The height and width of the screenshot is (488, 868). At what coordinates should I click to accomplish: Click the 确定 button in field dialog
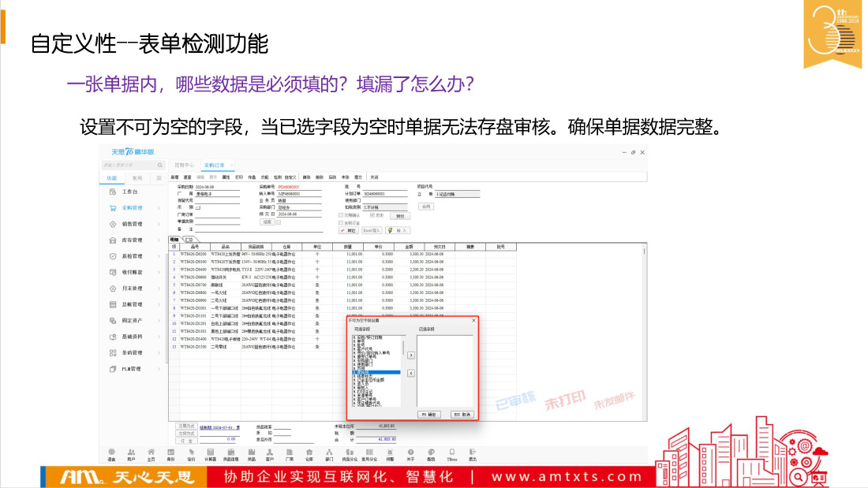click(429, 413)
